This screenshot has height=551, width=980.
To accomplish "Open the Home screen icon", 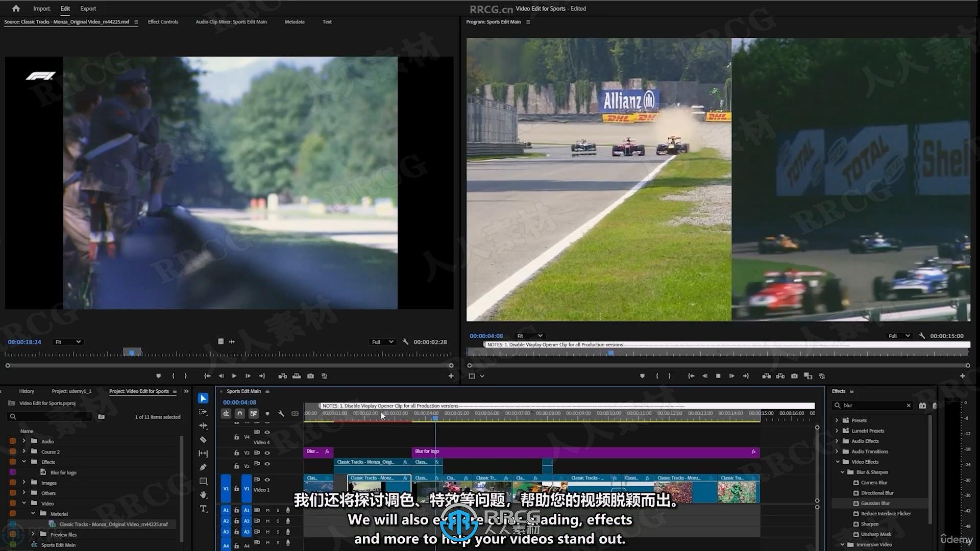I will pyautogui.click(x=16, y=8).
